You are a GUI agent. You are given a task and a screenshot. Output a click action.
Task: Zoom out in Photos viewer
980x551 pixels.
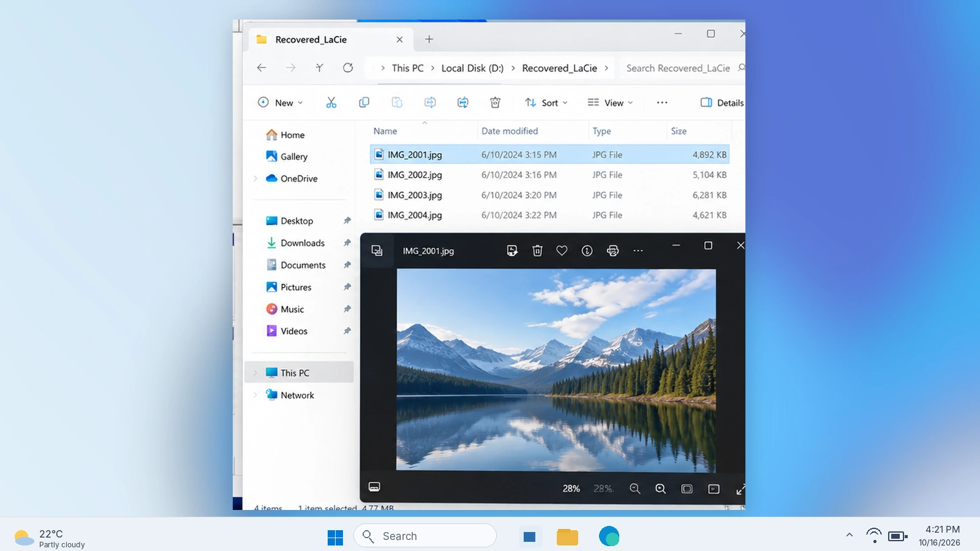click(x=635, y=489)
